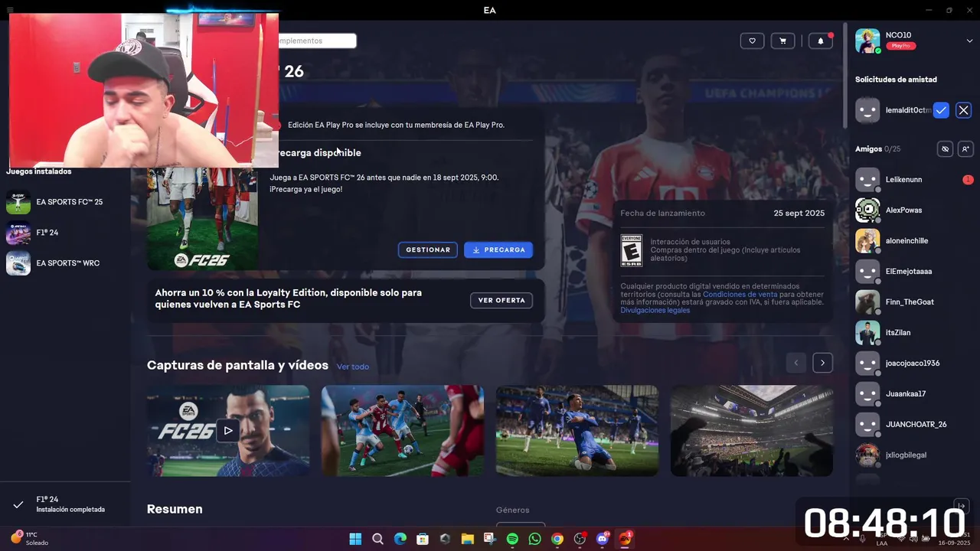Open Google Chrome from the taskbar
Screen dimensions: 980x551
pyautogui.click(x=557, y=539)
